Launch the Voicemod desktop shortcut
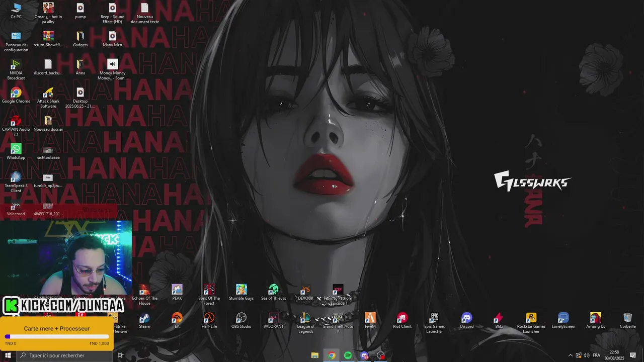 tap(16, 208)
